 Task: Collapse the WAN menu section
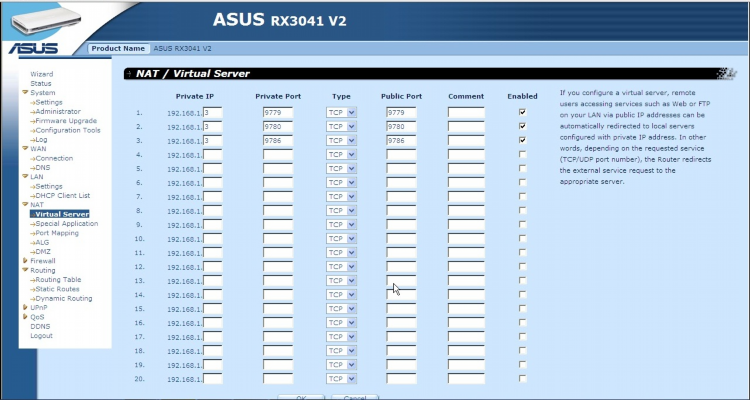click(25, 149)
